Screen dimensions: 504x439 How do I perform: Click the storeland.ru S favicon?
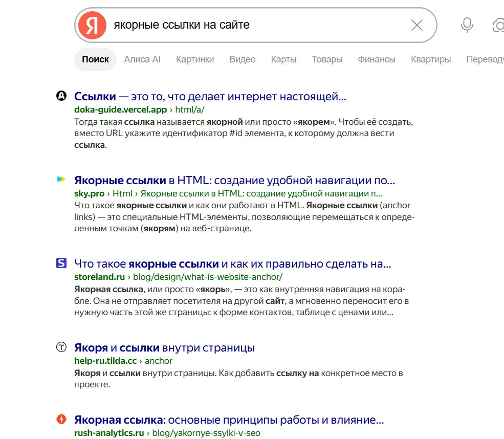[61, 263]
